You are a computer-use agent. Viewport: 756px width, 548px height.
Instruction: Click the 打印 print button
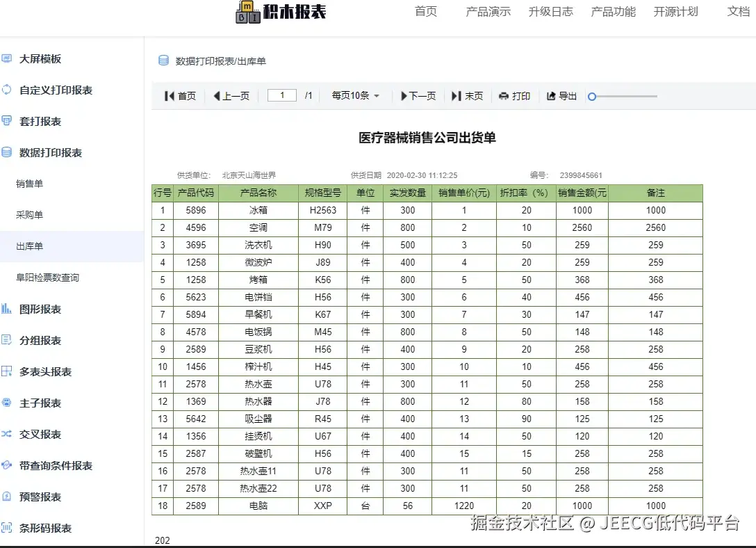point(515,95)
